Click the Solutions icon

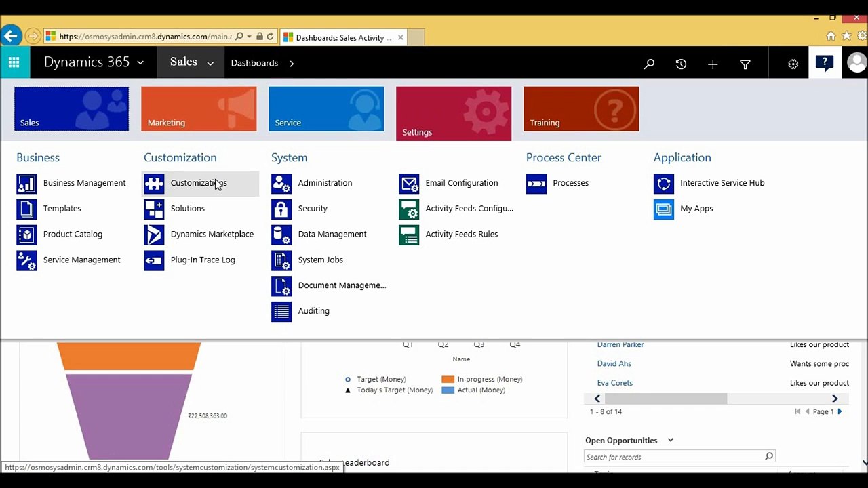[154, 209]
